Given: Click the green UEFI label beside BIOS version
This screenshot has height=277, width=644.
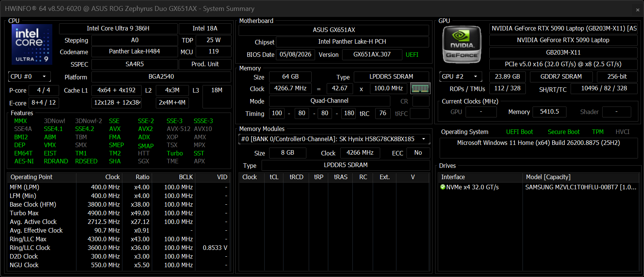Looking at the screenshot, I should [x=412, y=55].
